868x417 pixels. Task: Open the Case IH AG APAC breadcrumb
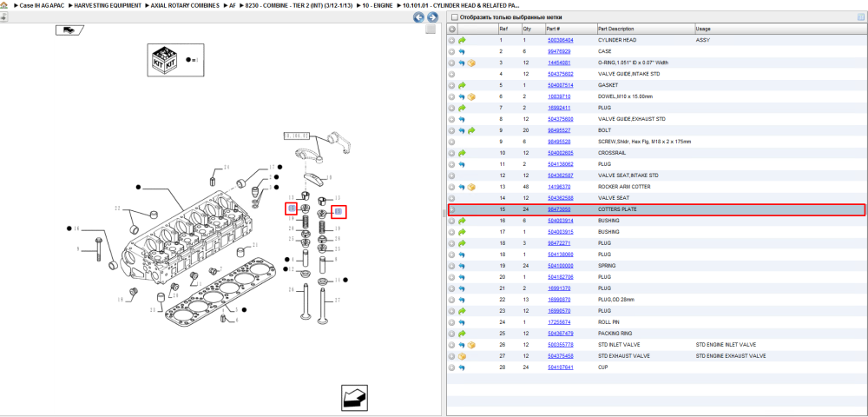[42, 5]
